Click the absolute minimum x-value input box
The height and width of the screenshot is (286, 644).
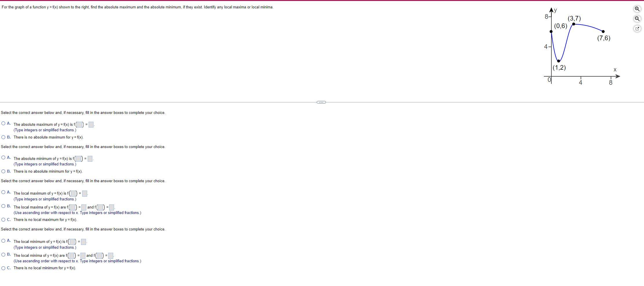tap(79, 159)
